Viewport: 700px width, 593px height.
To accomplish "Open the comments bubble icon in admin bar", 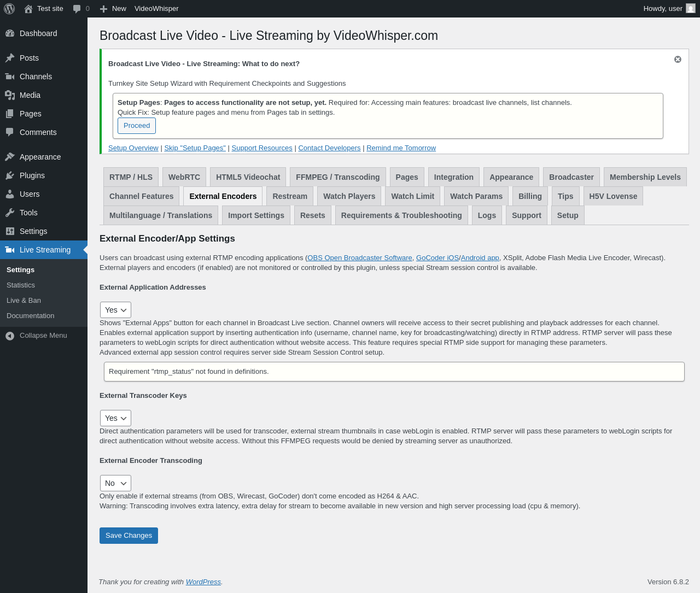I will (x=77, y=9).
